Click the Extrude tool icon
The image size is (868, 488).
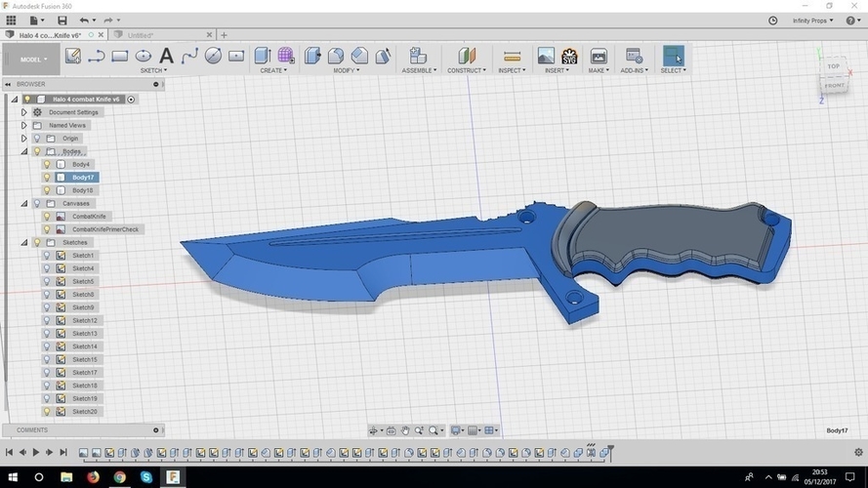[x=262, y=56]
